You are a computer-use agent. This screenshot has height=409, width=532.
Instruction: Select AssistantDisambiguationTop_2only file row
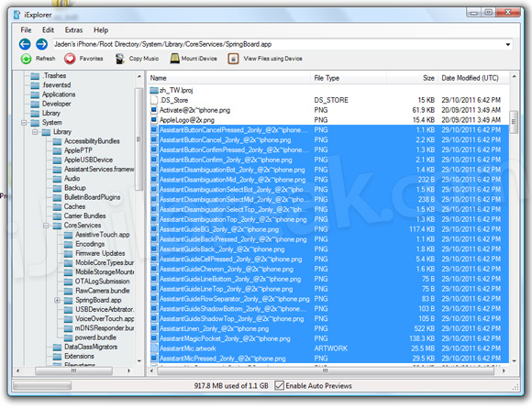(x=329, y=219)
